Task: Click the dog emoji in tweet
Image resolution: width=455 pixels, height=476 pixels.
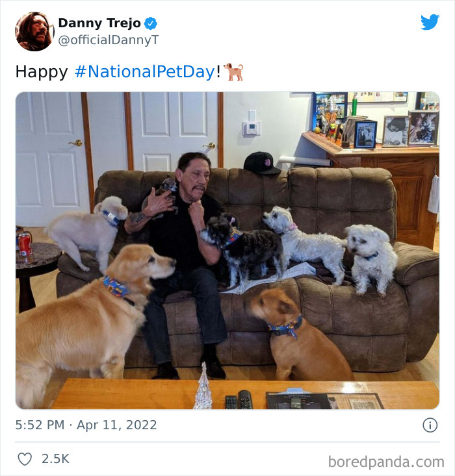Action: coord(233,72)
